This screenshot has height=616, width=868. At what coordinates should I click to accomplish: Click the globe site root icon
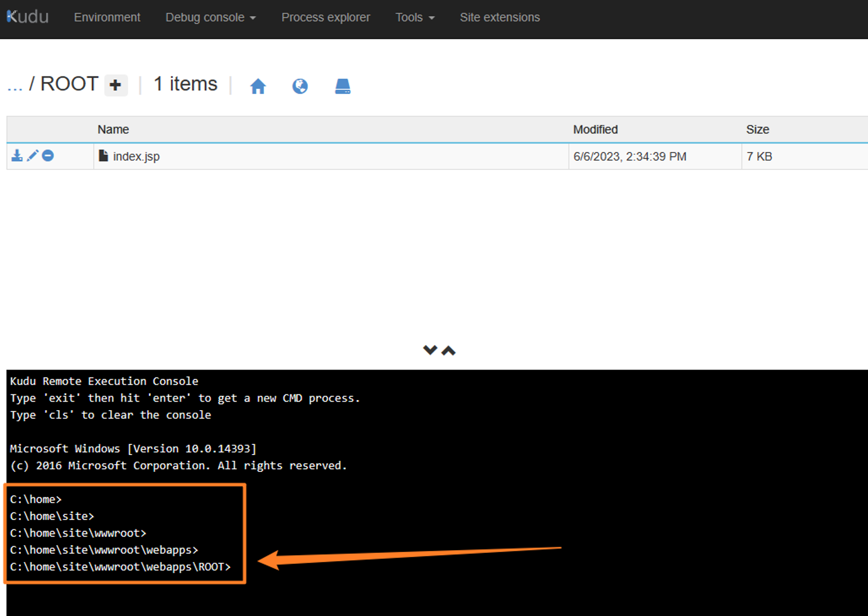300,86
